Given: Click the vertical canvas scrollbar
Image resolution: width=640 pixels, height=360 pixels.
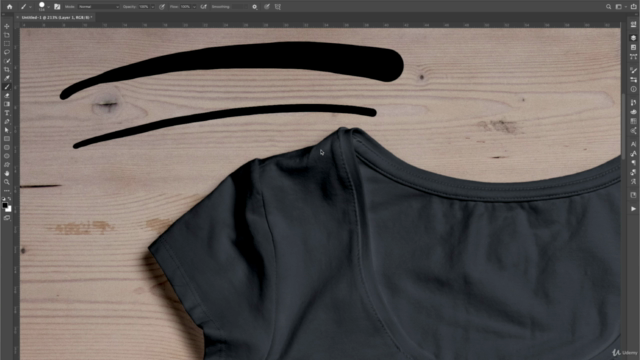Looking at the screenshot, I should coord(623,127).
